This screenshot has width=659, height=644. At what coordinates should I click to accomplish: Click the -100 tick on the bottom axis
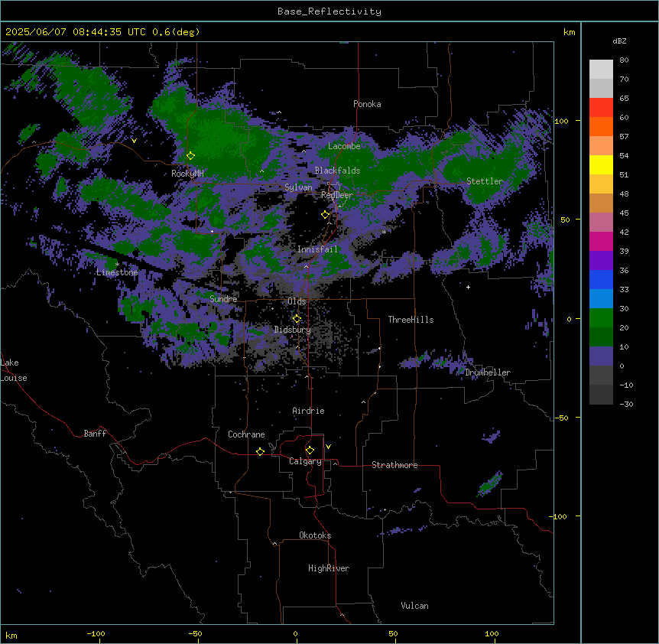(96, 633)
